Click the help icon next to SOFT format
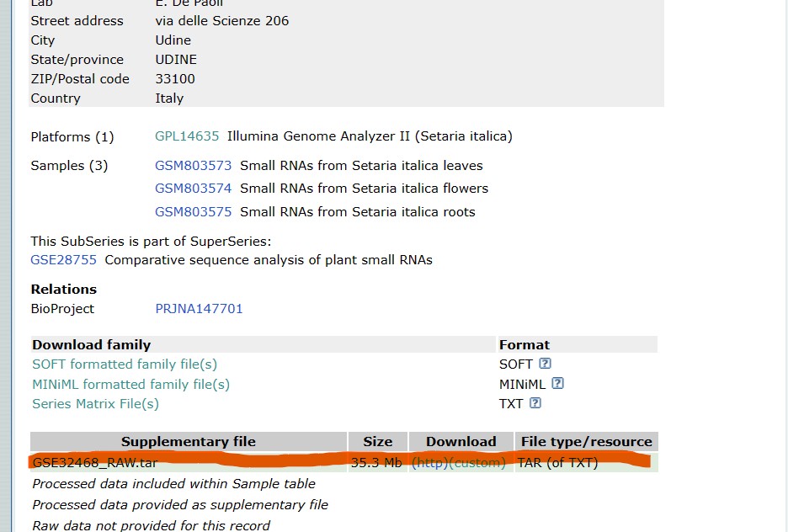The image size is (788, 532). 545,364
